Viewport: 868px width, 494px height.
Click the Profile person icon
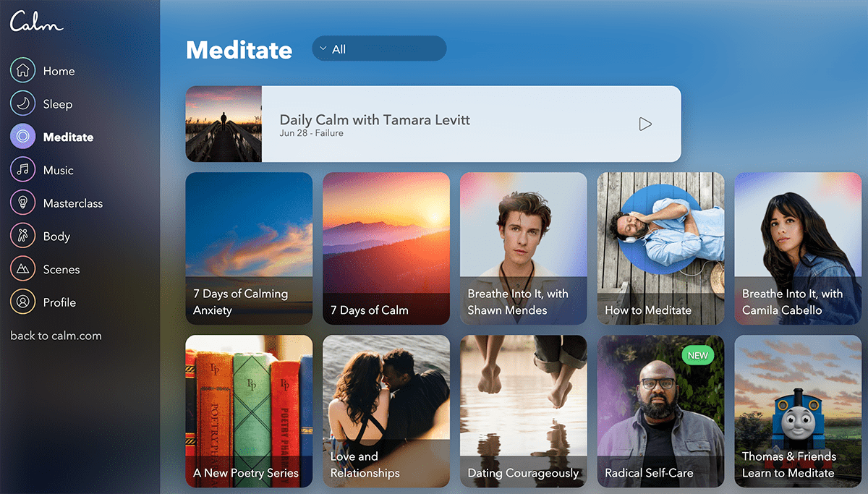point(23,302)
